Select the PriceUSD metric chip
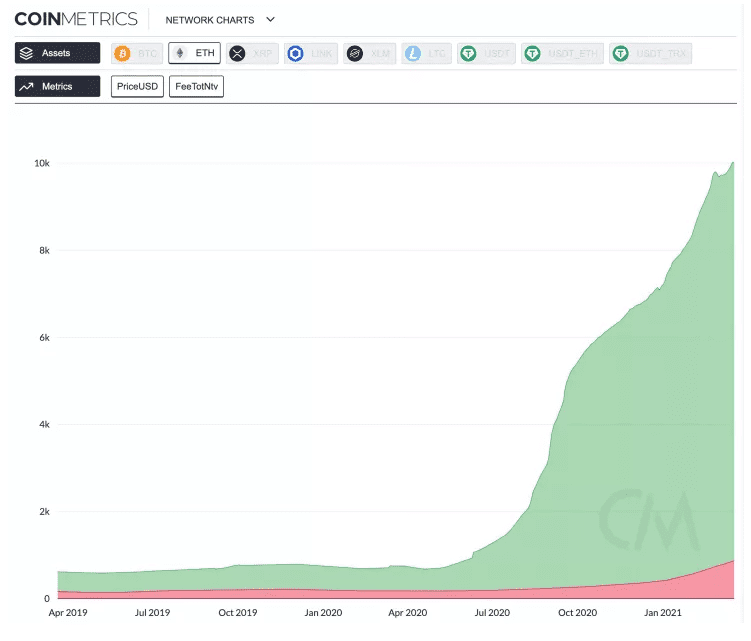The image size is (751, 641). point(138,87)
